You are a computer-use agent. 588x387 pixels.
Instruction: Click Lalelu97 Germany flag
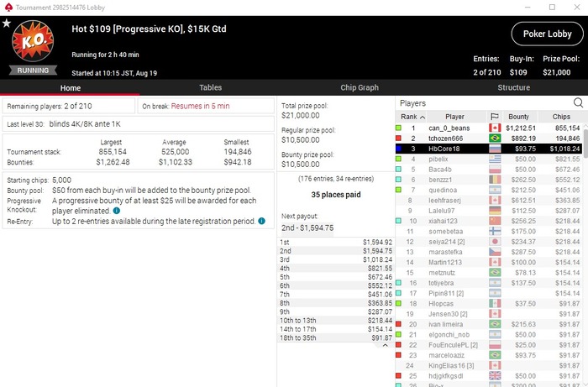point(495,211)
